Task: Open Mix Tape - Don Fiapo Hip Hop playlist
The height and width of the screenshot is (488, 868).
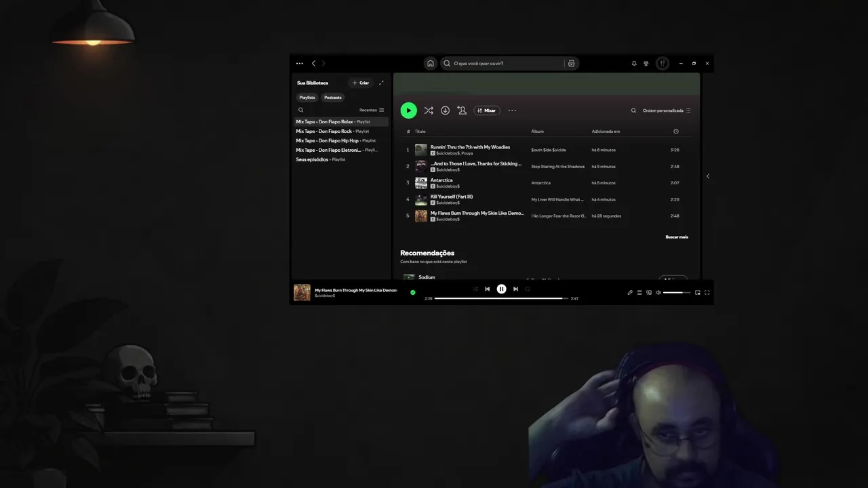Action: click(341, 141)
